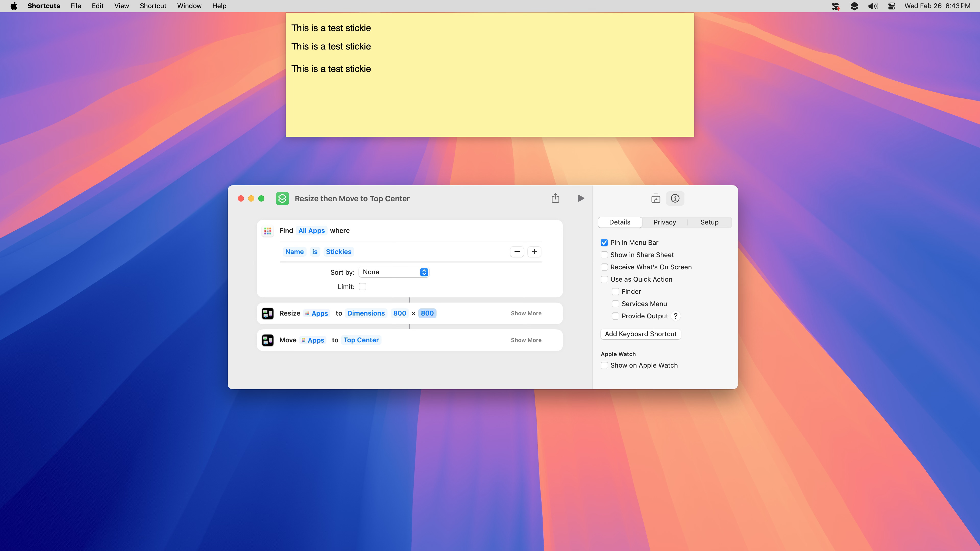980x551 pixels.
Task: Click the shortcut title Resize then Move to Top Center
Action: tap(352, 198)
